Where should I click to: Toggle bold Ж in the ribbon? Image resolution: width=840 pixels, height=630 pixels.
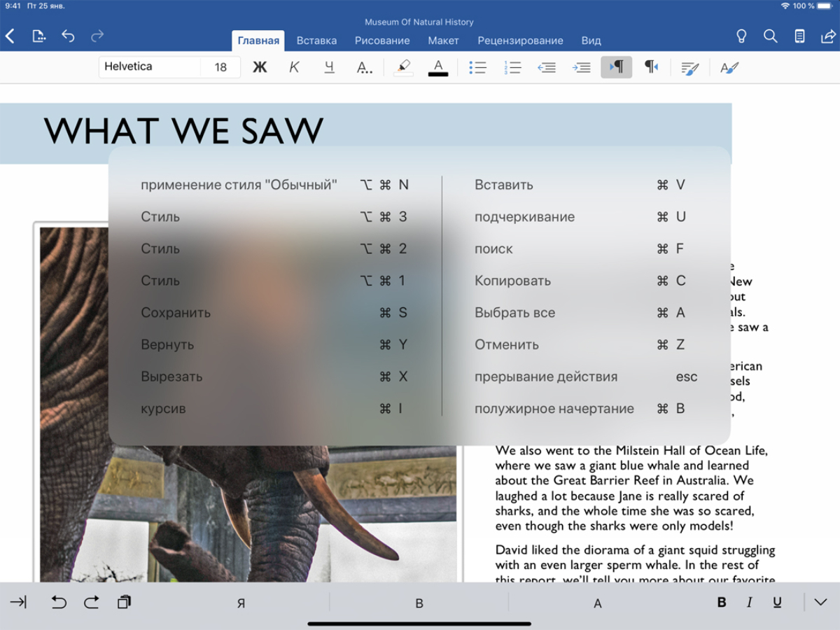260,67
